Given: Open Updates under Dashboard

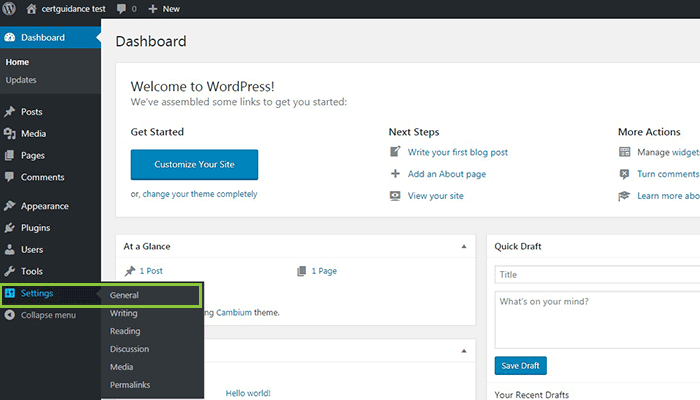Looking at the screenshot, I should (x=21, y=80).
